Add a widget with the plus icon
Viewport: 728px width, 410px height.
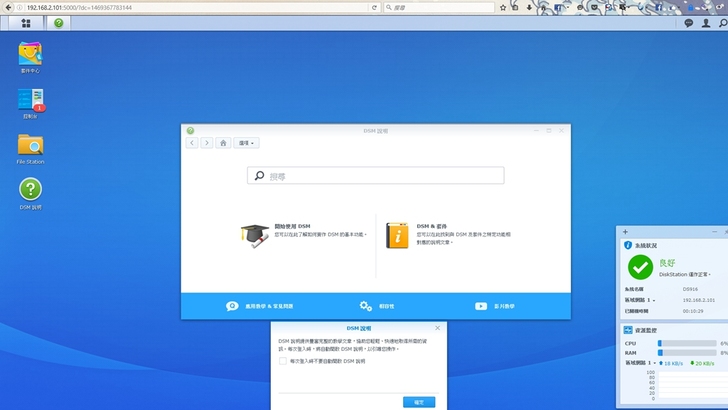pyautogui.click(x=625, y=231)
